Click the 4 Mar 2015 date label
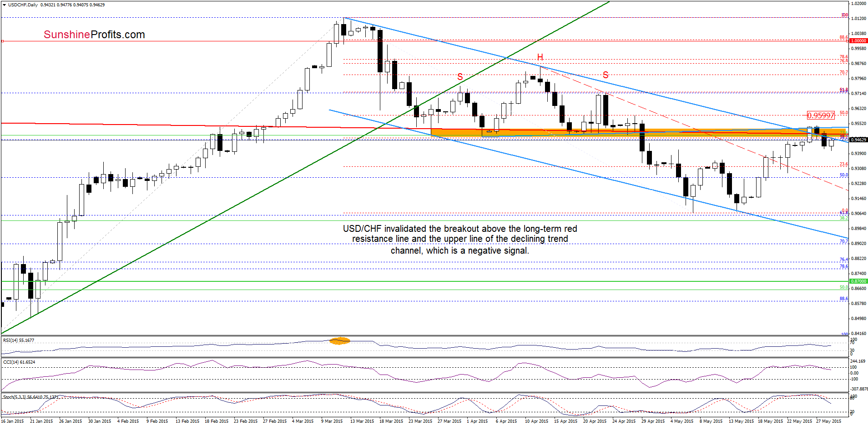Viewport: 868px width, 425px height. [303, 421]
